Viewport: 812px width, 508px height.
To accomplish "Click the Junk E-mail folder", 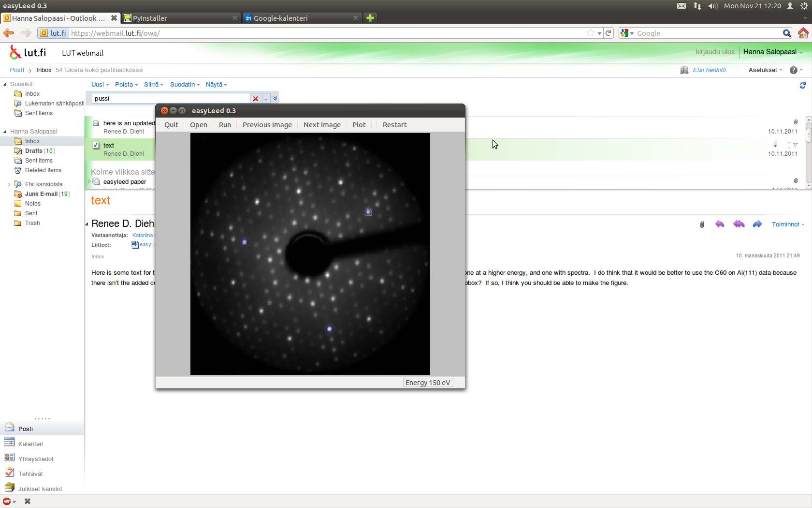I will 41,194.
